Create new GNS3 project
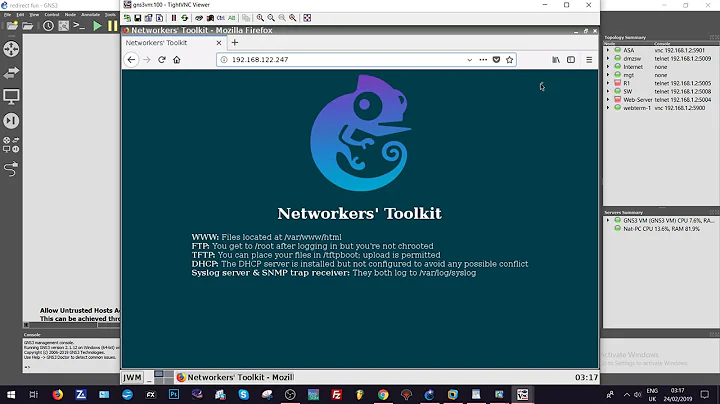The image size is (720, 404). click(x=12, y=26)
